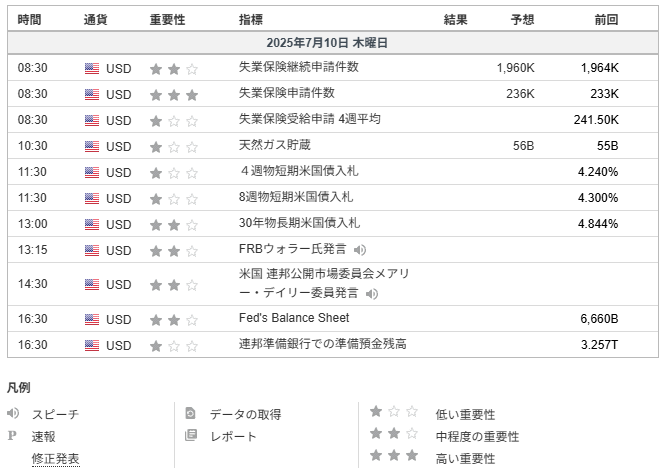Viewport: 663px width, 469px height.
Task: Open 連邦準備銀行での準備預金残高 indicator
Action: pyautogui.click(x=323, y=343)
